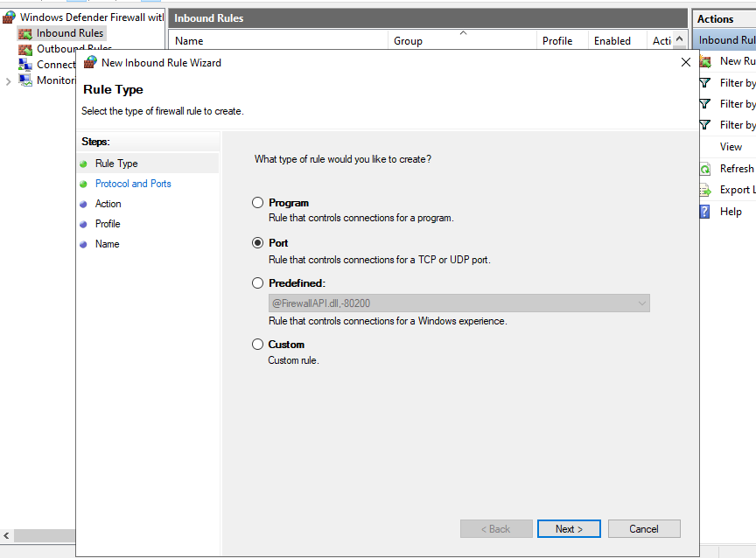Viewport: 756px width, 558px height.
Task: Select the Connection Security Rules icon
Action: (x=25, y=64)
